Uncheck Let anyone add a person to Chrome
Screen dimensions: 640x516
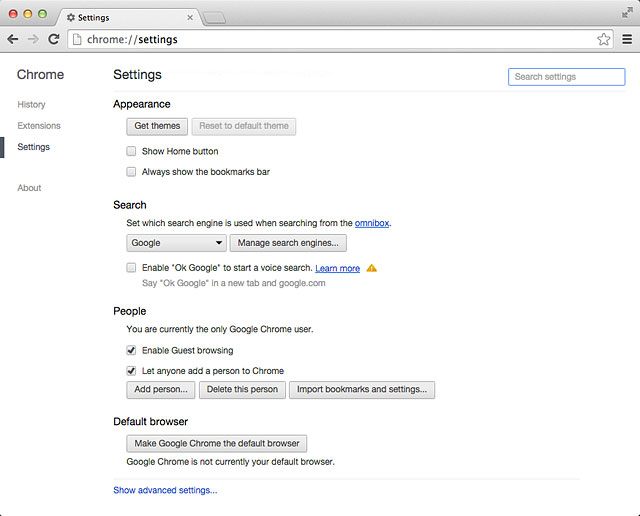click(131, 371)
